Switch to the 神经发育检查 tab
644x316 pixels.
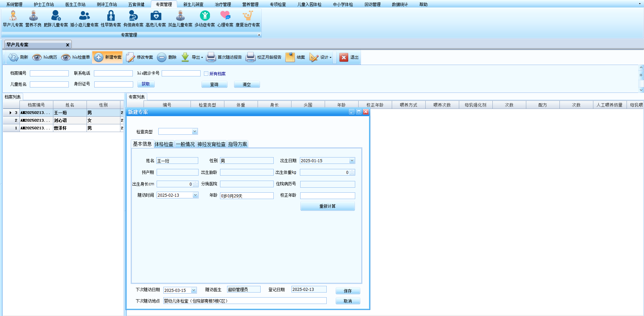[212, 144]
